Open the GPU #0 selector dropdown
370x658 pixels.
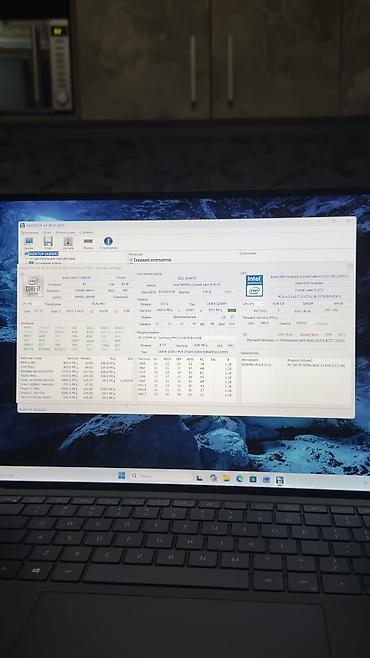tap(254, 303)
